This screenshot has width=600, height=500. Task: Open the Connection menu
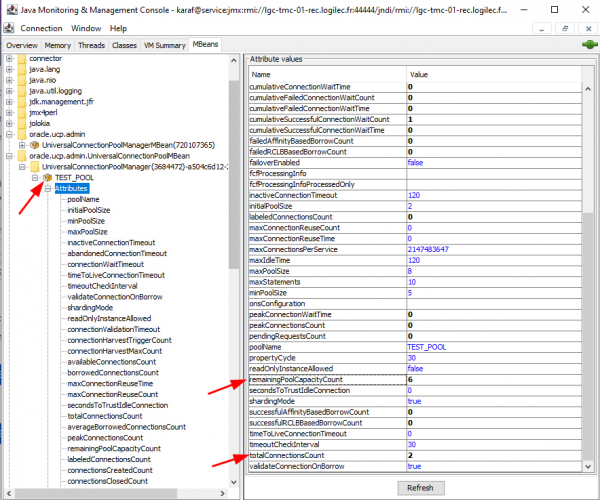(41, 29)
